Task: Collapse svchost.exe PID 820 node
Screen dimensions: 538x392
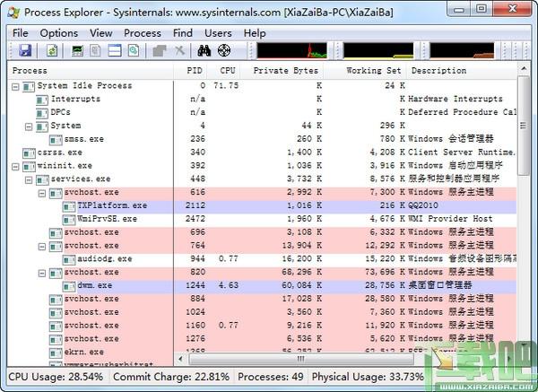Action: (42, 274)
